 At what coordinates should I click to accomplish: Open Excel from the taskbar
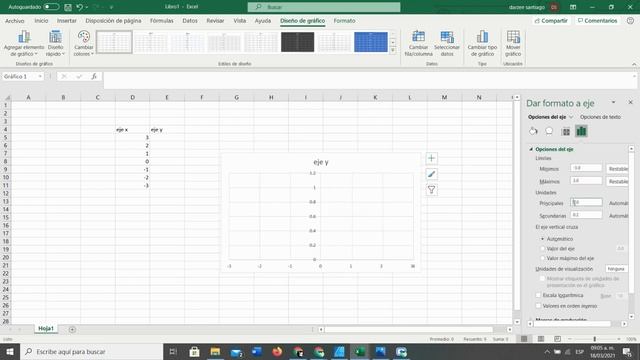tap(360, 351)
